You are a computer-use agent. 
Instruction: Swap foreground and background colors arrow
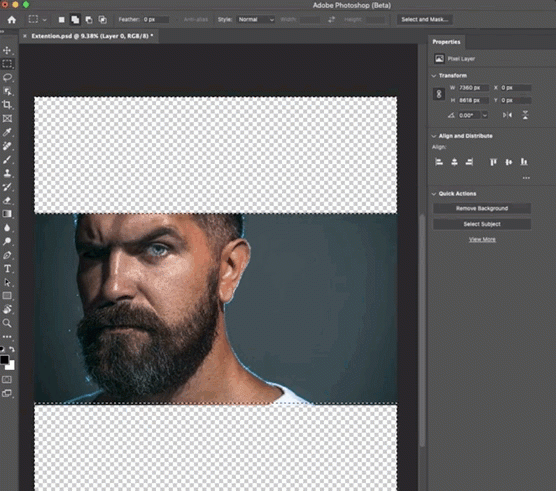12,349
